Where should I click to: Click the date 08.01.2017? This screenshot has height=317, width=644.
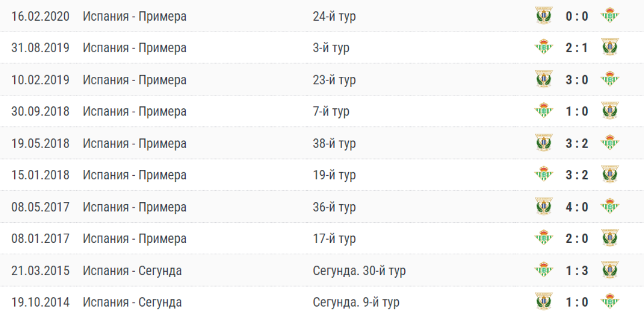40,239
